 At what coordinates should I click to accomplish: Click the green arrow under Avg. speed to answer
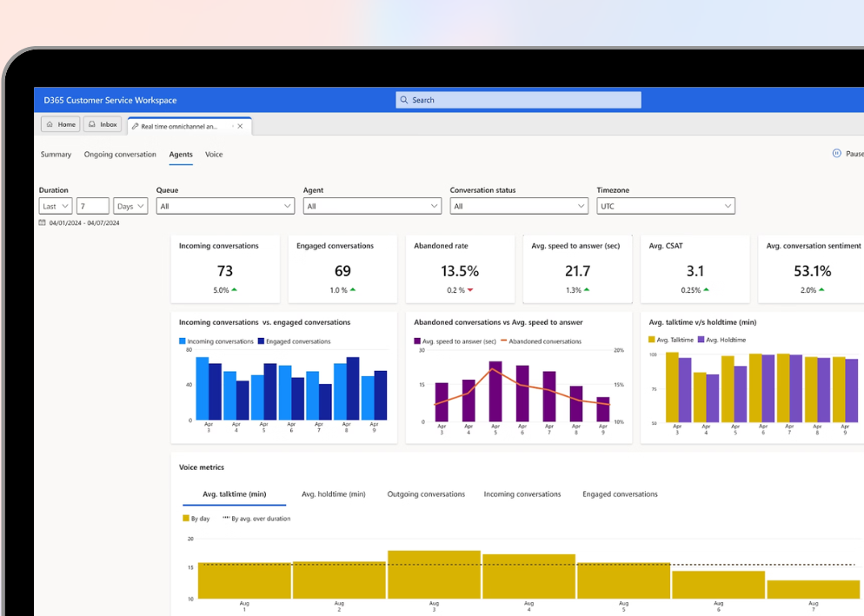pyautogui.click(x=587, y=290)
